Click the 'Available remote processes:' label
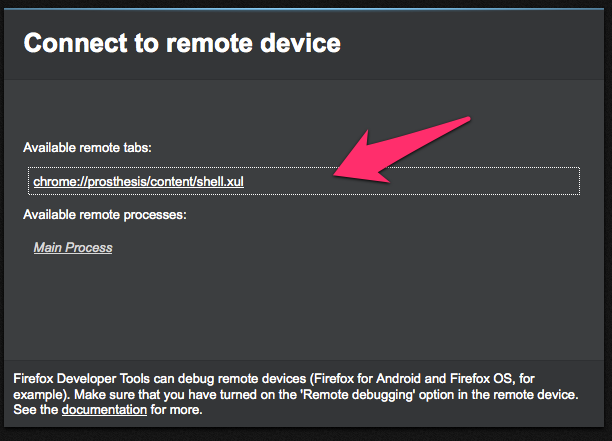This screenshot has height=441, width=612. tap(105, 215)
